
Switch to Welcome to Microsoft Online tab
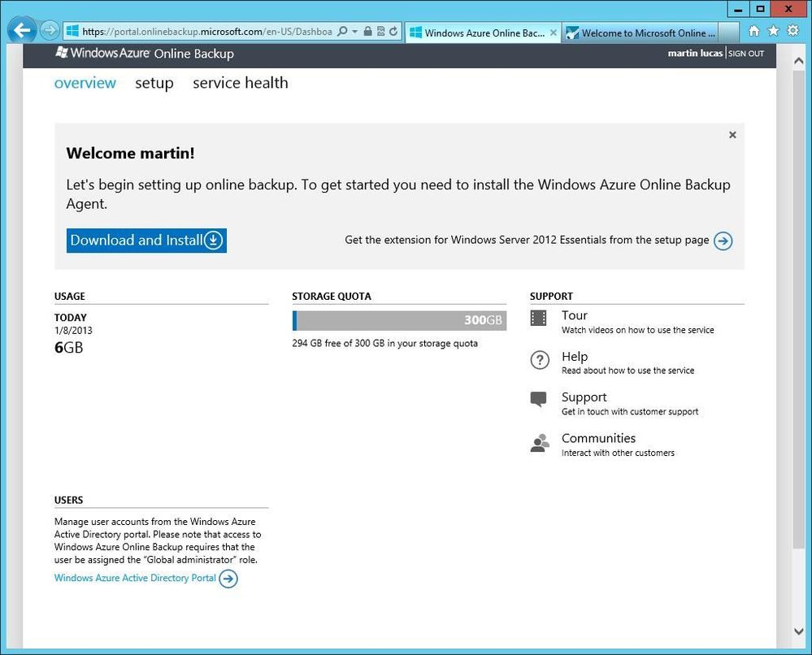(x=641, y=33)
